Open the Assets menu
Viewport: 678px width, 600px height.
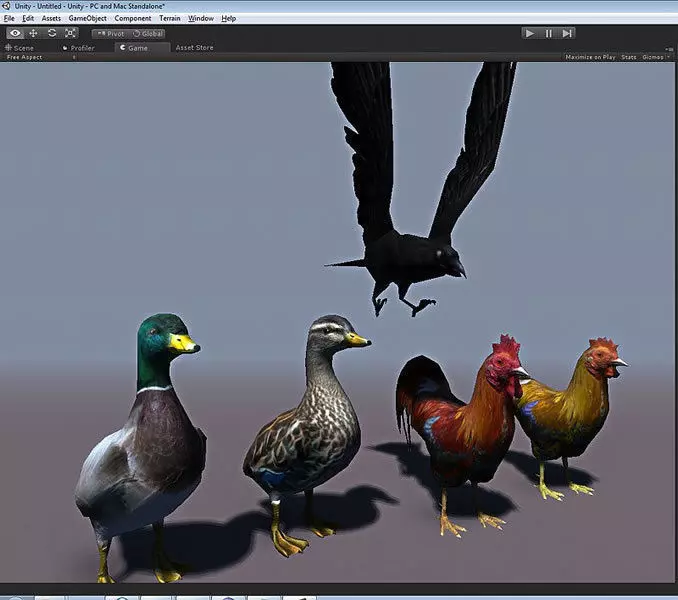click(x=51, y=18)
